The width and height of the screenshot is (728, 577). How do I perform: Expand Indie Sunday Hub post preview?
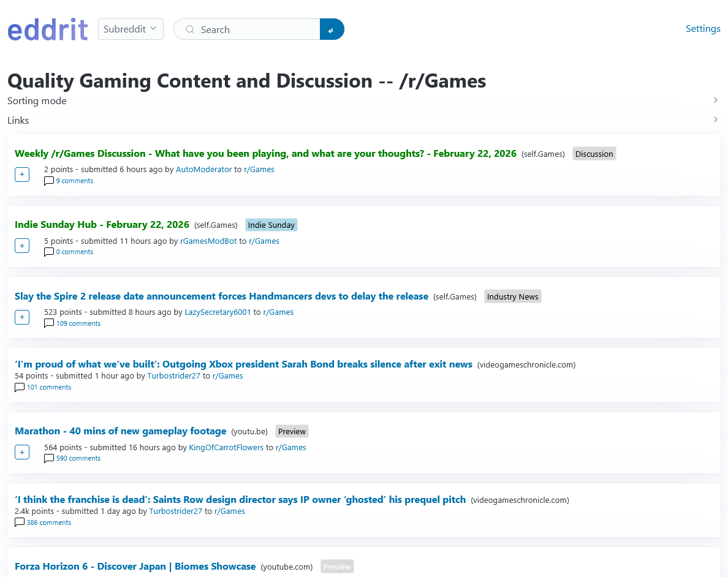click(x=22, y=246)
